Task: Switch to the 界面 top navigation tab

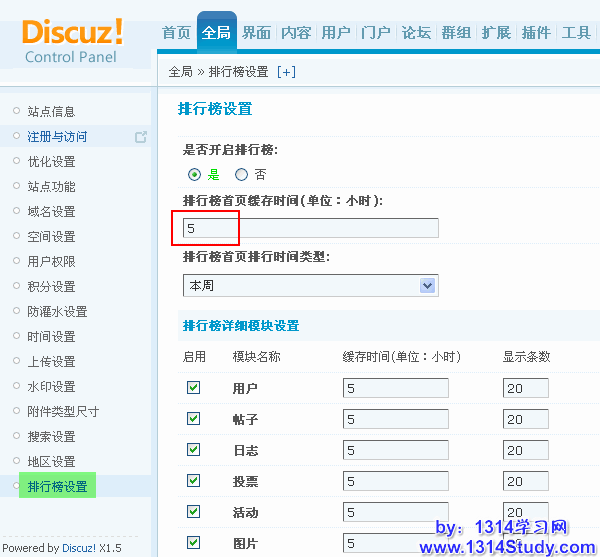Action: (x=256, y=33)
